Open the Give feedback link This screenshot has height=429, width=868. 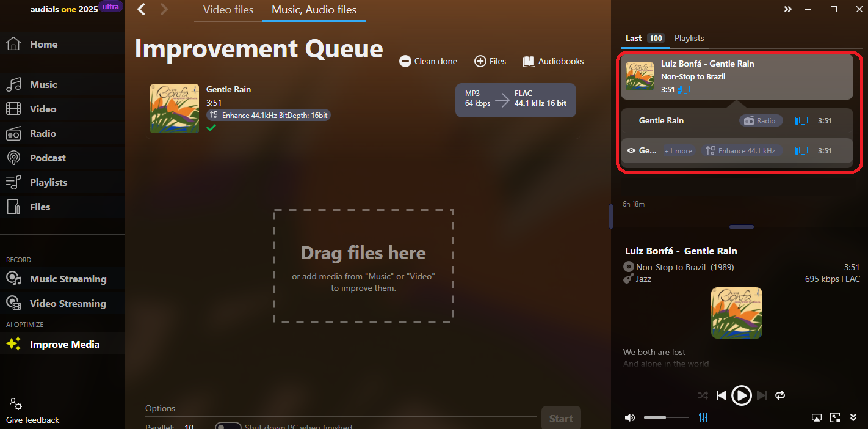point(32,420)
